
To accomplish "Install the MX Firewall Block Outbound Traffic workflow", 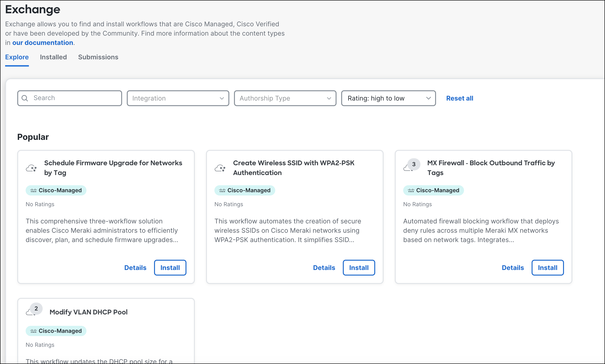I will click(547, 268).
